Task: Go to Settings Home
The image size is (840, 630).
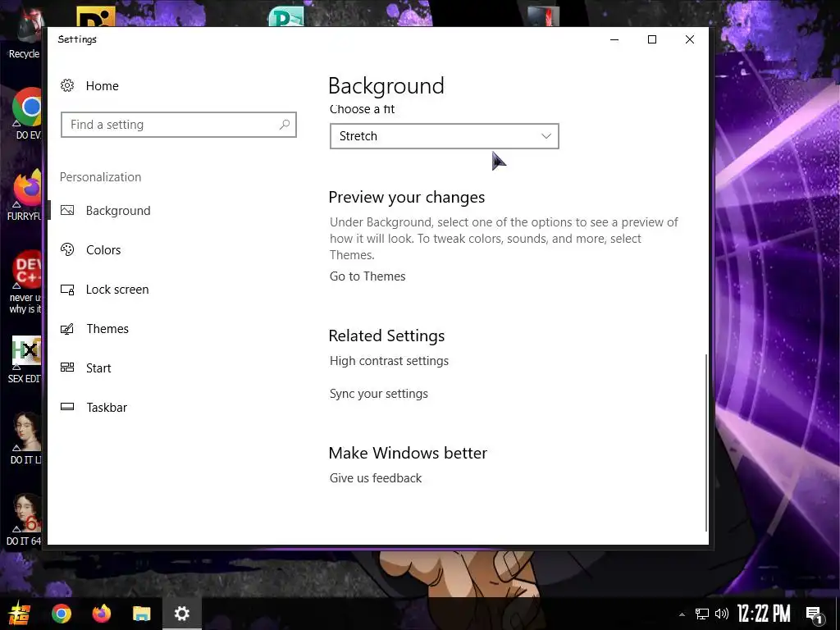Action: click(102, 85)
